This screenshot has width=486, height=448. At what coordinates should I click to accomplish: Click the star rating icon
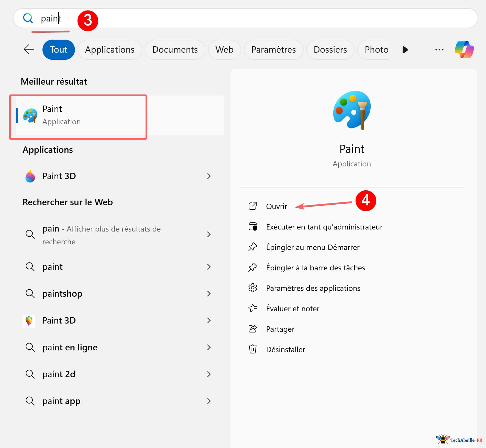pyautogui.click(x=253, y=308)
